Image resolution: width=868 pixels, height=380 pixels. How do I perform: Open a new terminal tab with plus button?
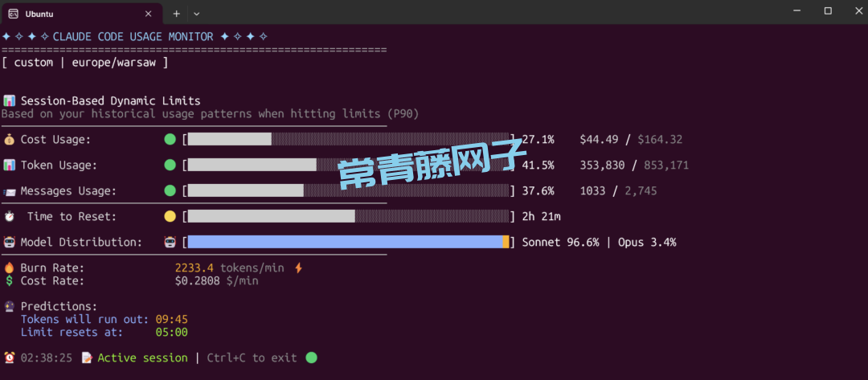pos(176,14)
